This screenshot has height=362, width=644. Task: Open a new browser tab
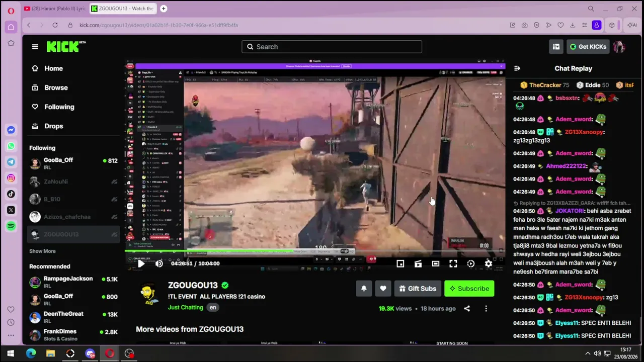tap(164, 9)
